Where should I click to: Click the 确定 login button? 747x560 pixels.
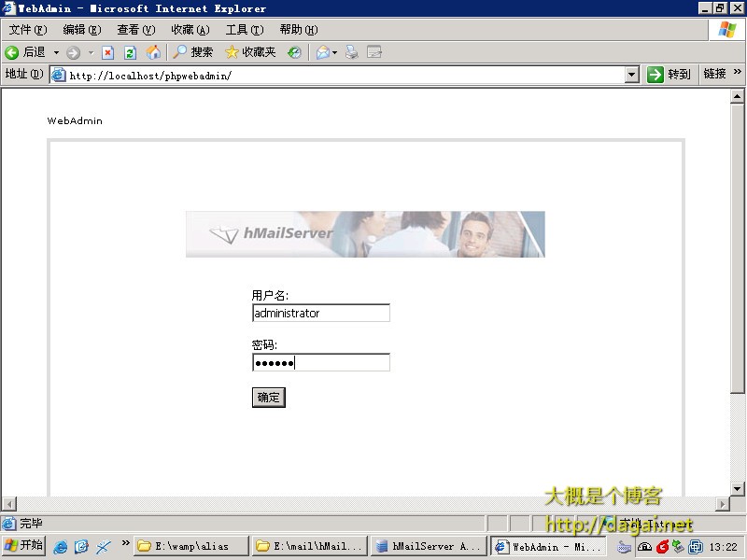269,398
